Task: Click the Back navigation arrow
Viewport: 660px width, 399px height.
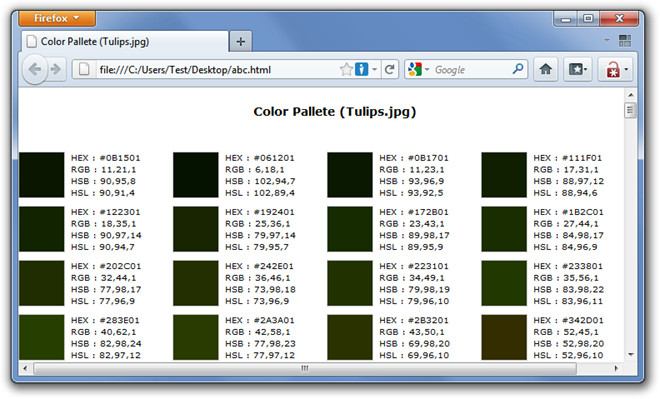Action: [x=35, y=69]
